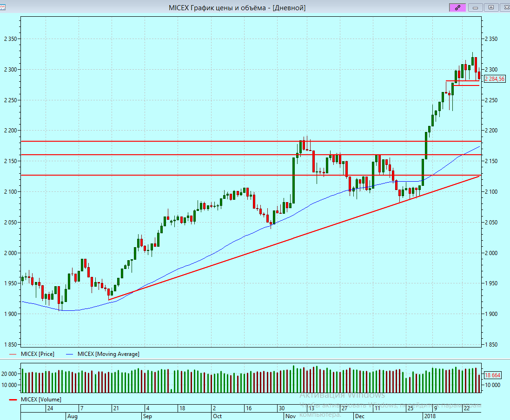Click the current volume tag 18 664
This screenshot has width=510, height=420.
(492, 375)
